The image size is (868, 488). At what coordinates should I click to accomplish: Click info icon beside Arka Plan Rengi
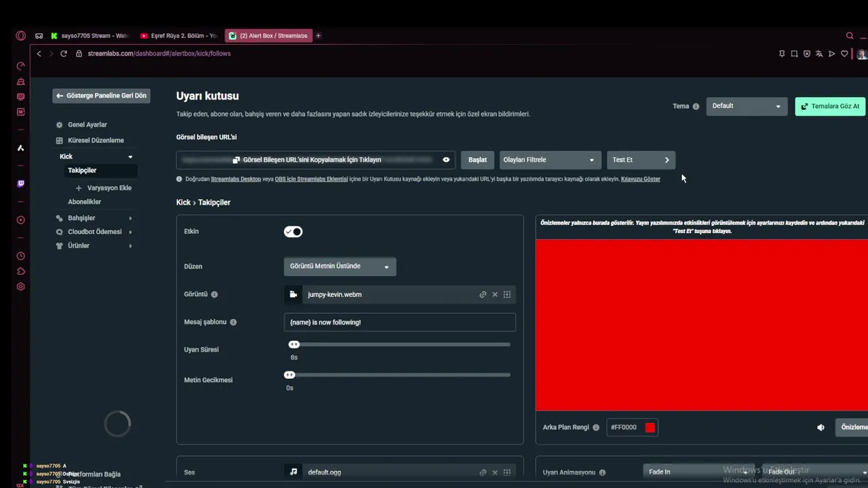click(596, 428)
